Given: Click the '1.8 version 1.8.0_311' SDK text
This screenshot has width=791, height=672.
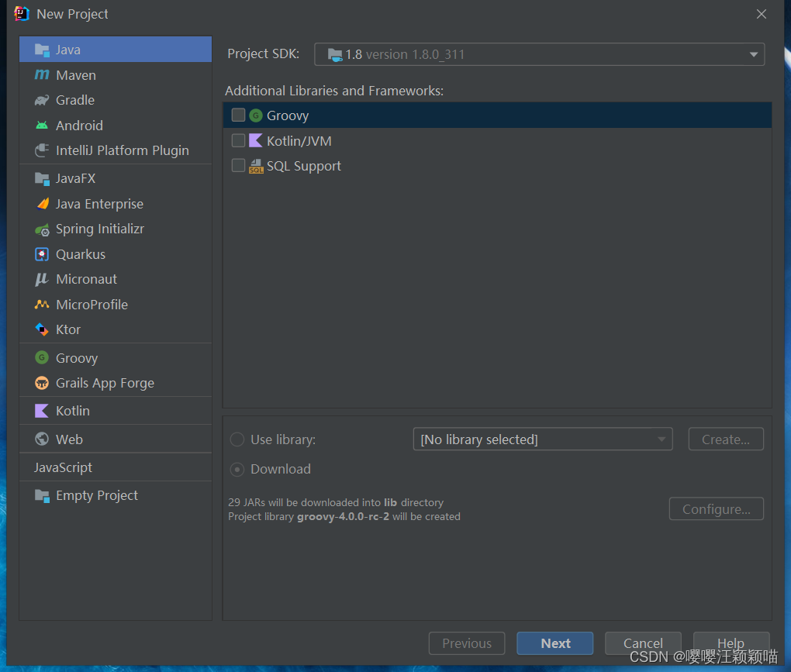Looking at the screenshot, I should coord(405,54).
